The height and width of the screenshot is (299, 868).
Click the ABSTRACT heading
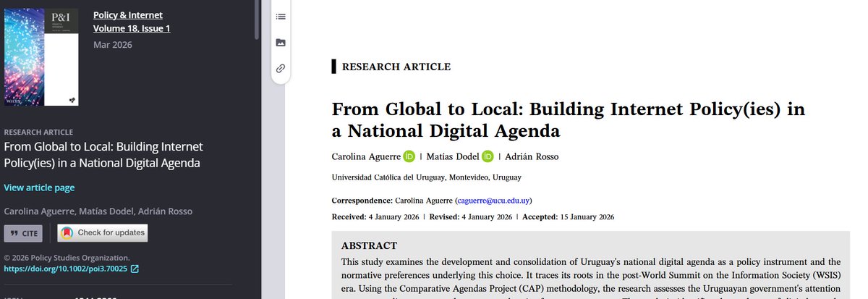tap(369, 246)
